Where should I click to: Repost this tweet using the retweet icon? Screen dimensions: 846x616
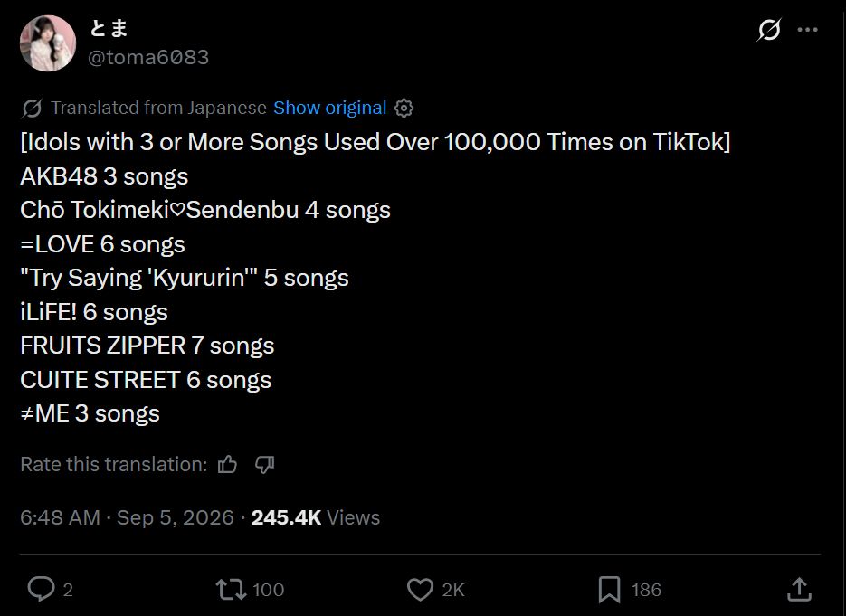pyautogui.click(x=231, y=589)
